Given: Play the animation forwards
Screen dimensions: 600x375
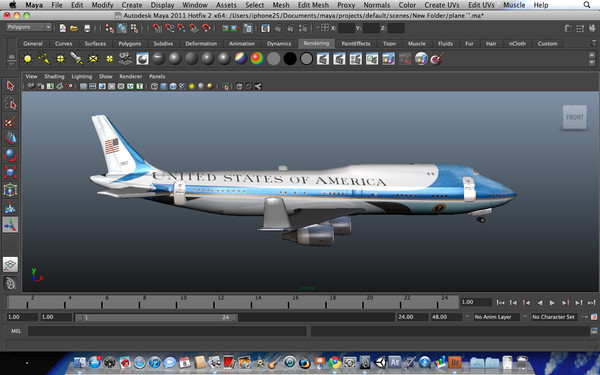Looking at the screenshot, I should [552, 303].
